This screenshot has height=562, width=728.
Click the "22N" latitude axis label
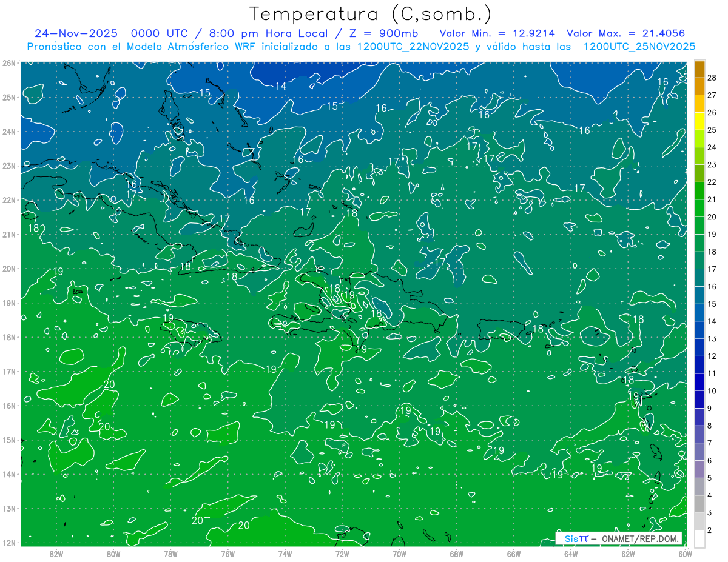pos(8,199)
